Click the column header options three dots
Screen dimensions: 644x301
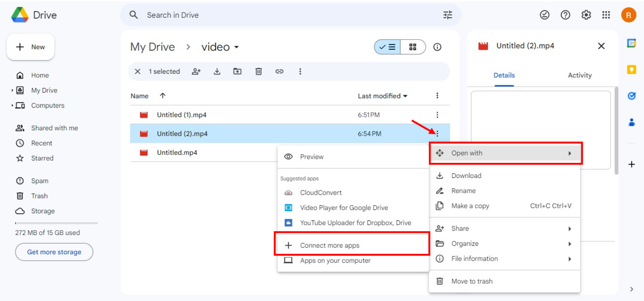tap(437, 96)
